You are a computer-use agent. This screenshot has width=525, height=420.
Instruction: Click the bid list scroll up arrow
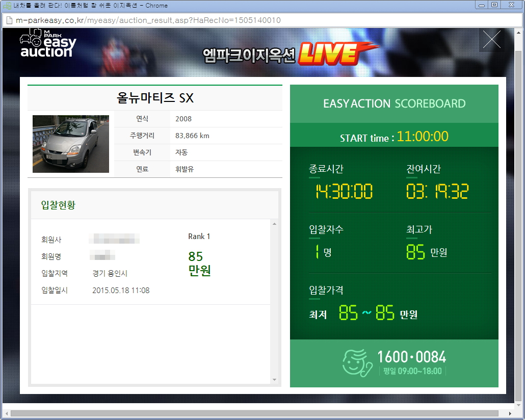(275, 224)
